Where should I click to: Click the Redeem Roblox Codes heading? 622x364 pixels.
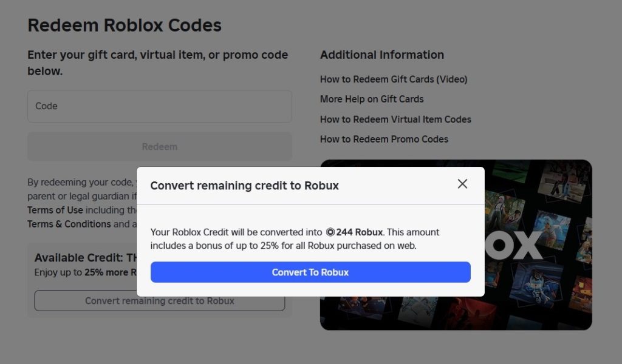point(125,25)
